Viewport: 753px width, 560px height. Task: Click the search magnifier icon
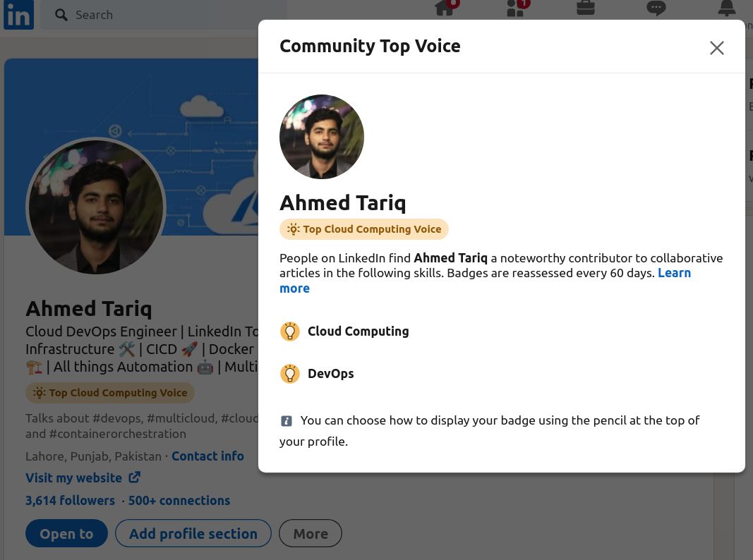tap(61, 15)
